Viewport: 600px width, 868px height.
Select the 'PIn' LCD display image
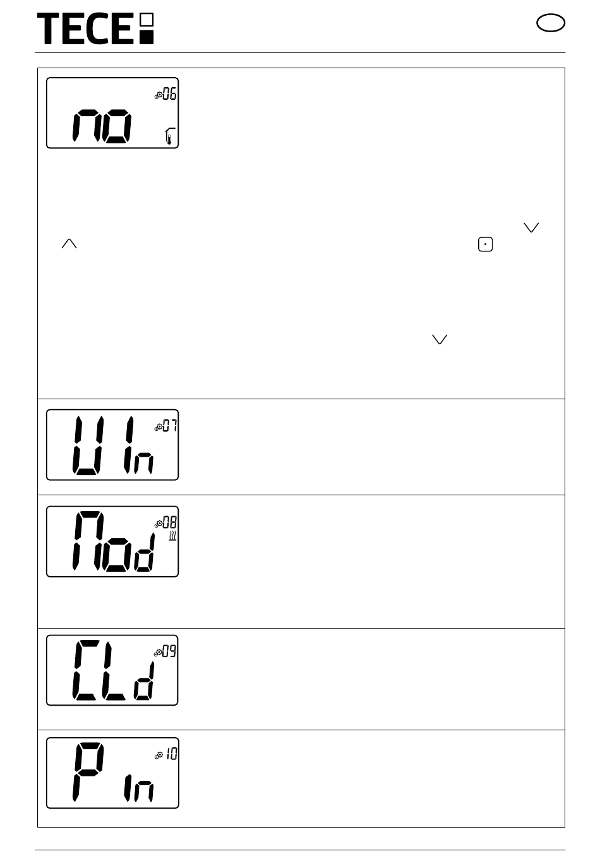[x=112, y=773]
